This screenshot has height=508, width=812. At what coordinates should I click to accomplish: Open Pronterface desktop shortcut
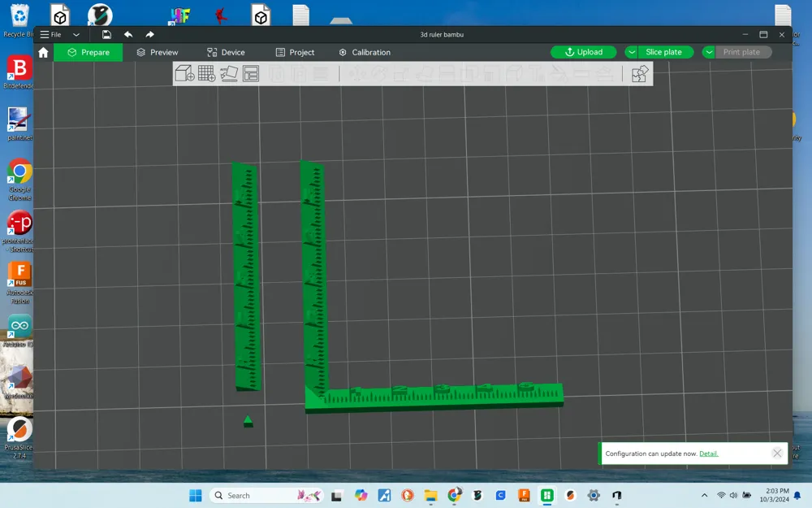pyautogui.click(x=19, y=231)
